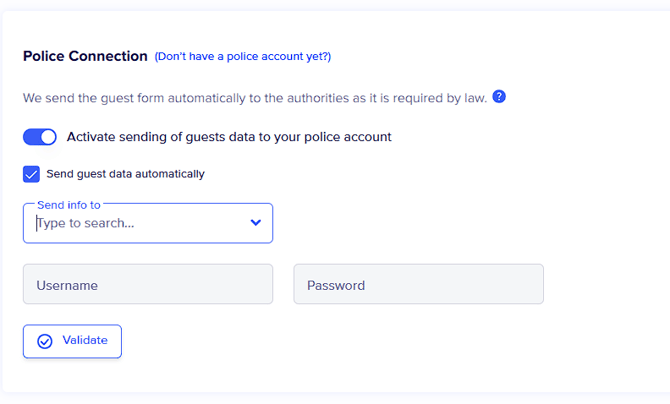Click the Activate sending of guests data label
The width and height of the screenshot is (670, 404).
click(x=229, y=137)
